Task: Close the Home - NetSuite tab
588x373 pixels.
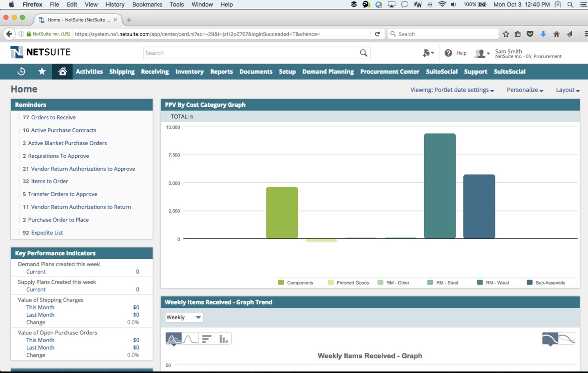Action: 116,20
